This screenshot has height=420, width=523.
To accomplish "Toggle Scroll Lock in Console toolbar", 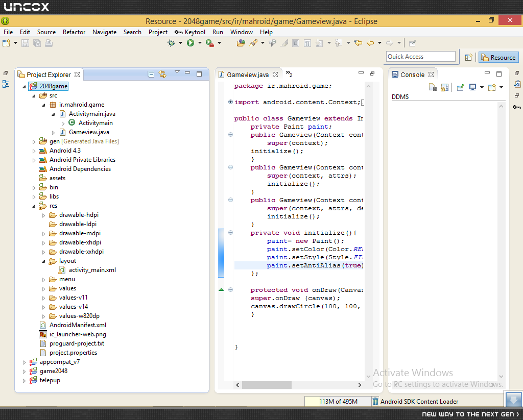I will [445, 87].
